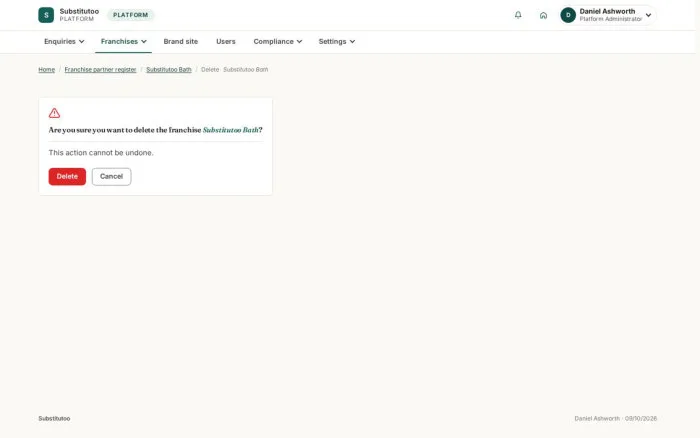Open the notifications bell
Screen dimensions: 700x438
(x=518, y=15)
